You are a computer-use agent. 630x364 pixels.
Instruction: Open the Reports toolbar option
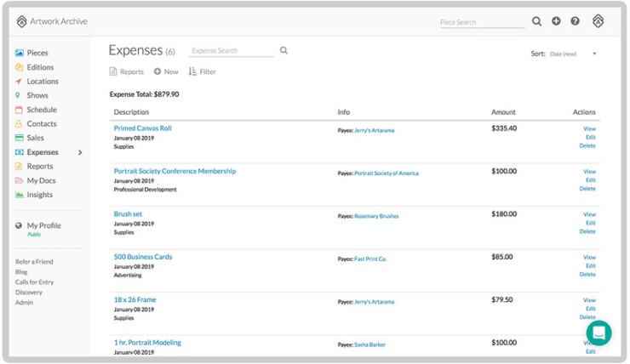tap(127, 72)
